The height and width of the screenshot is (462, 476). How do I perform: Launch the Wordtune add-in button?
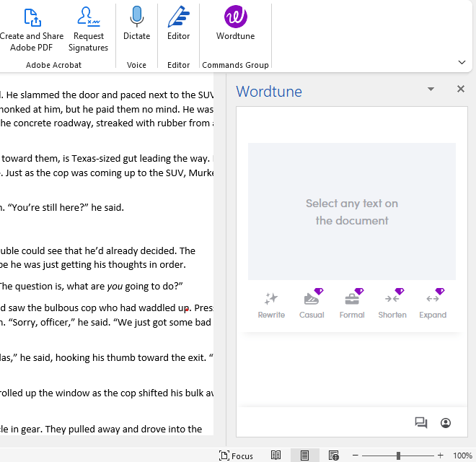point(236,24)
